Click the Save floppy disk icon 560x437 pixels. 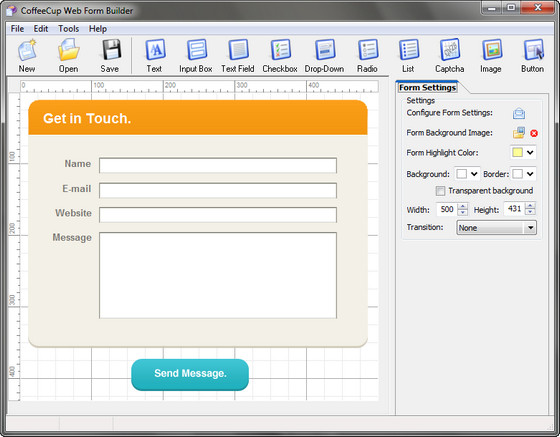pyautogui.click(x=110, y=56)
